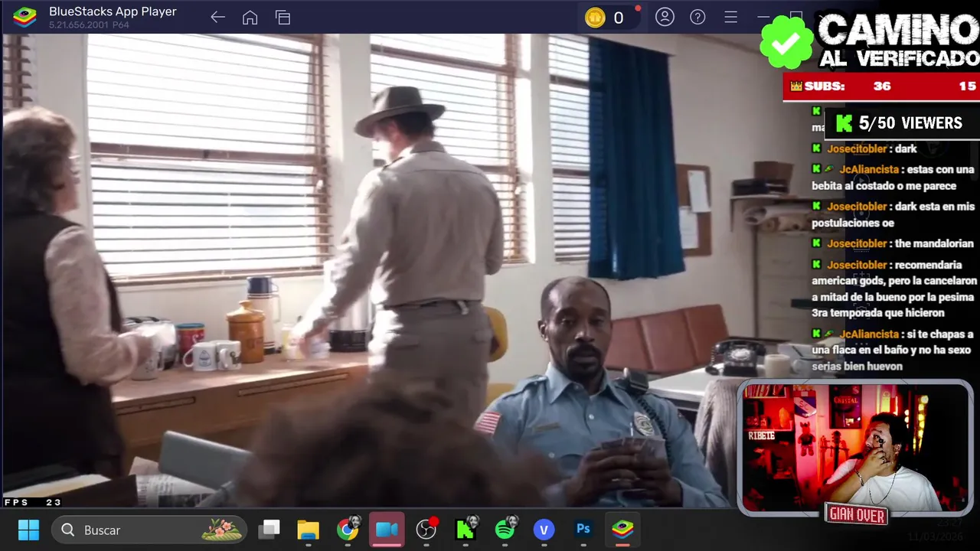The image size is (980, 551).
Task: Click message 'recomendaria american gods'
Action: (x=893, y=289)
